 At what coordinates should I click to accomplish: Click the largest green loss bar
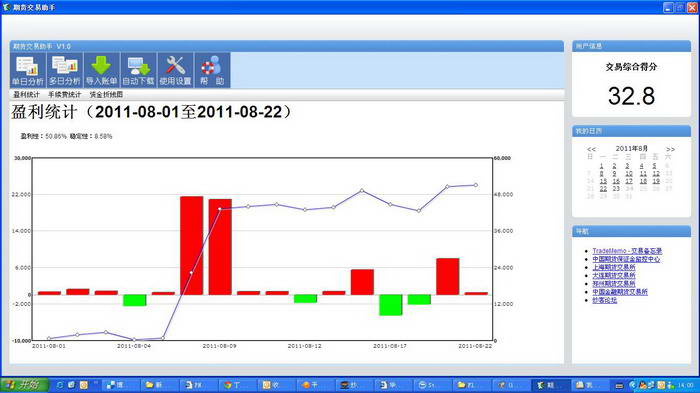[x=391, y=305]
